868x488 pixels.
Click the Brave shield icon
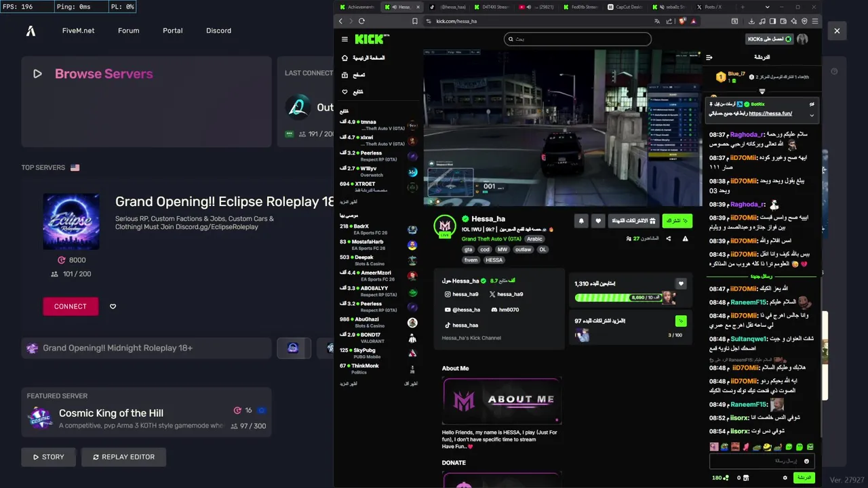tap(682, 21)
